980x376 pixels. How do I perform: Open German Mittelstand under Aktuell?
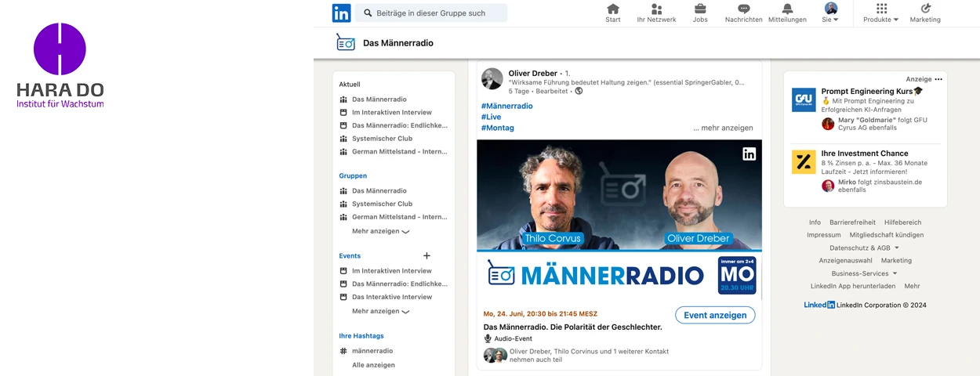[x=399, y=152]
